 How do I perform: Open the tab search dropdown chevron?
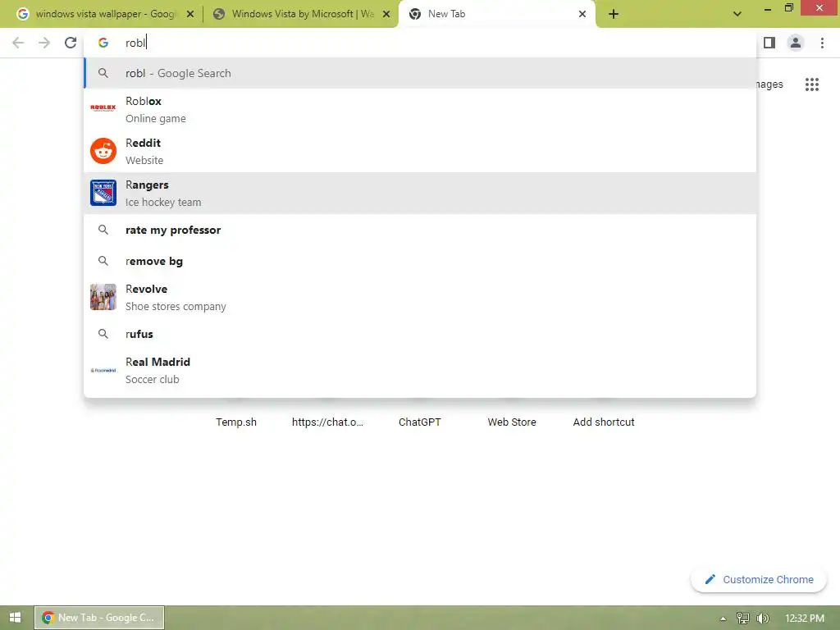tap(737, 15)
